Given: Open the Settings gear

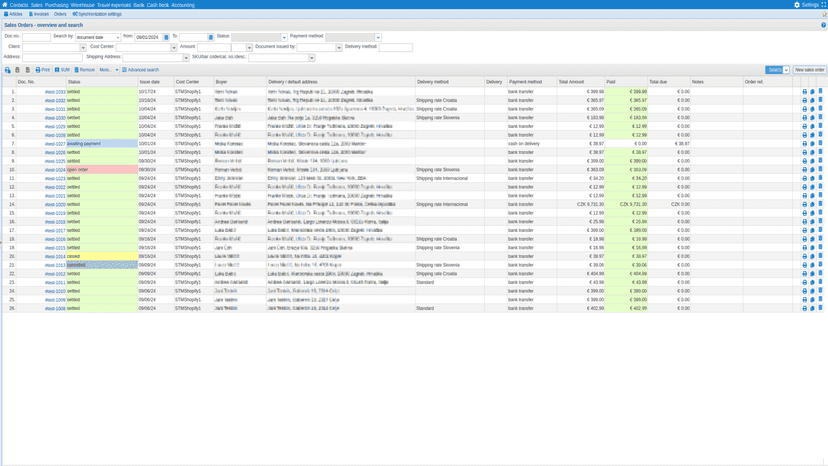Looking at the screenshot, I should click(797, 5).
